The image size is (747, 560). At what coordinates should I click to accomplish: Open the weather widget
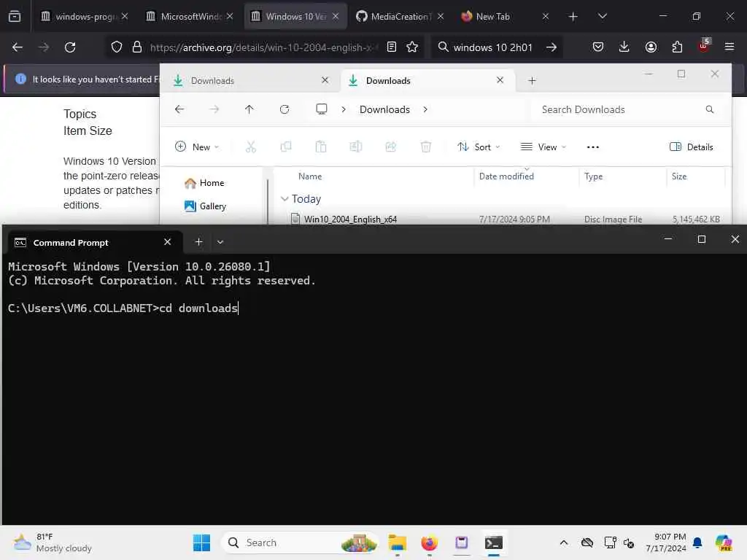pos(53,542)
